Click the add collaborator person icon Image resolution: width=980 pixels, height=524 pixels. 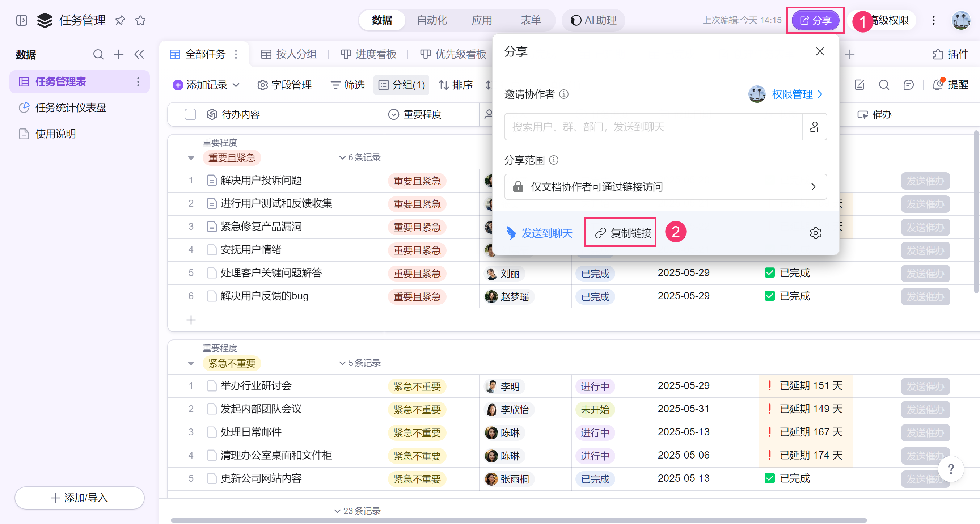[814, 127]
